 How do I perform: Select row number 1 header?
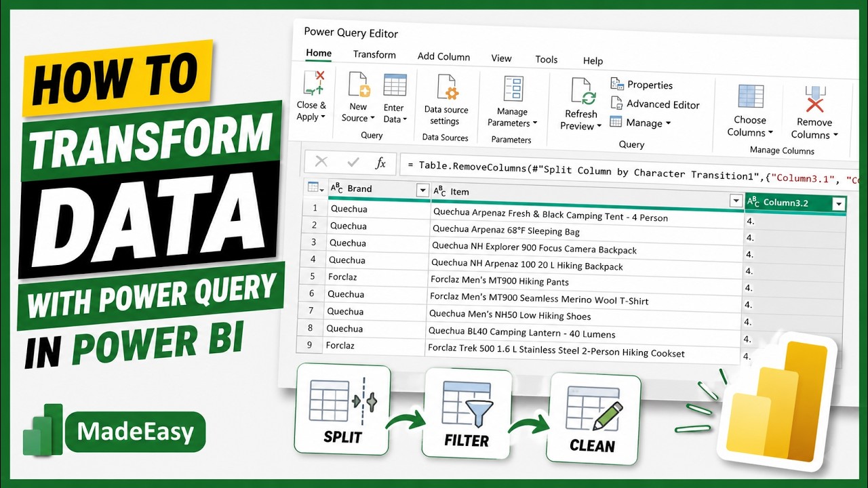pyautogui.click(x=313, y=208)
